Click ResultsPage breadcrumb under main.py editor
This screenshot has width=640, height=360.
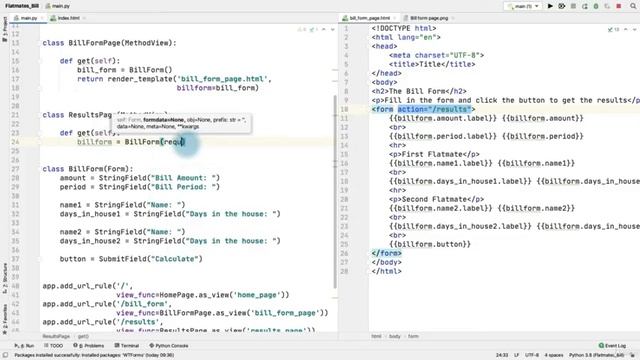coord(56,336)
